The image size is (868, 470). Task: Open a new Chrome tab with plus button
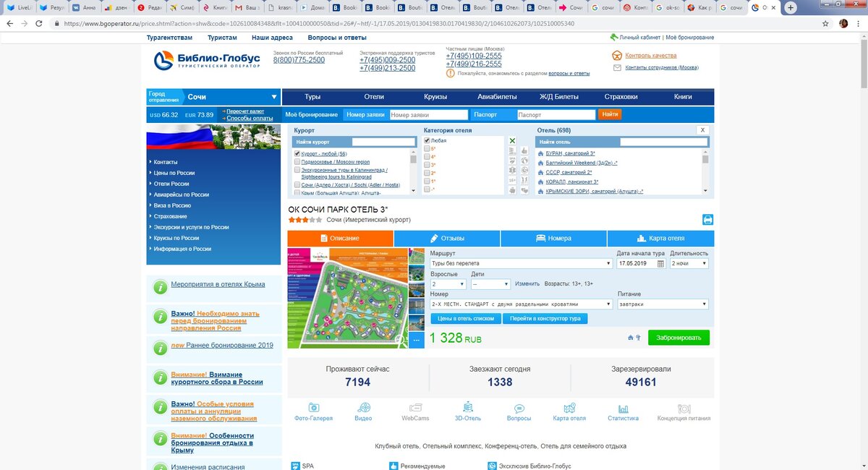coord(791,8)
